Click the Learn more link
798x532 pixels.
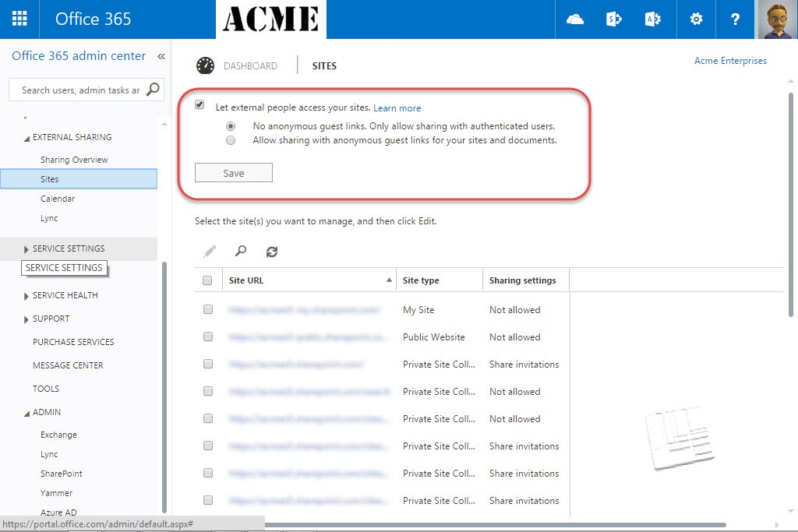(x=397, y=108)
